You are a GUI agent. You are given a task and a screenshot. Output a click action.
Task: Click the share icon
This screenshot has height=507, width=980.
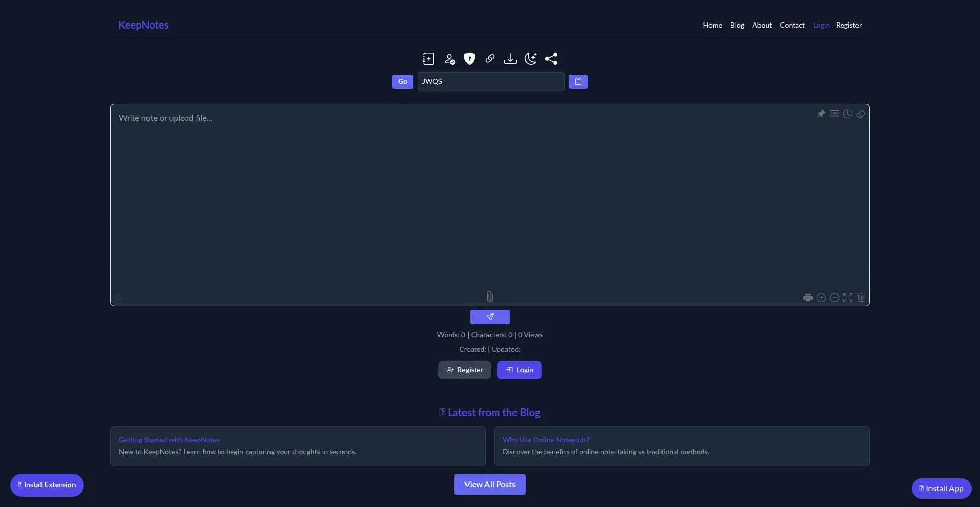coord(551,59)
